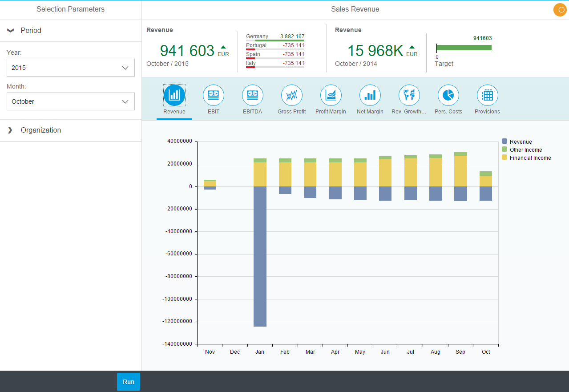View the Profit Margin chart
This screenshot has height=392, width=569.
331,95
